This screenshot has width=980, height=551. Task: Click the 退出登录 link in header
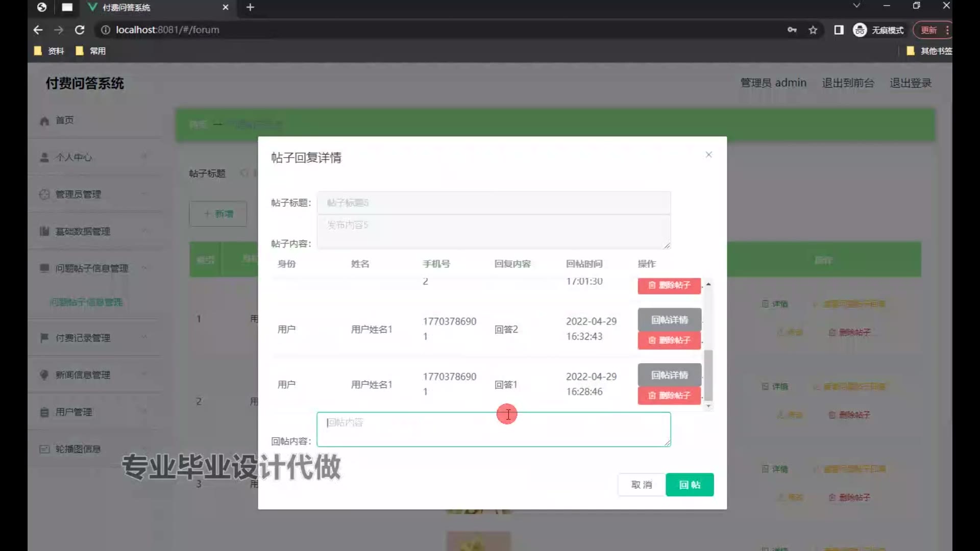911,83
